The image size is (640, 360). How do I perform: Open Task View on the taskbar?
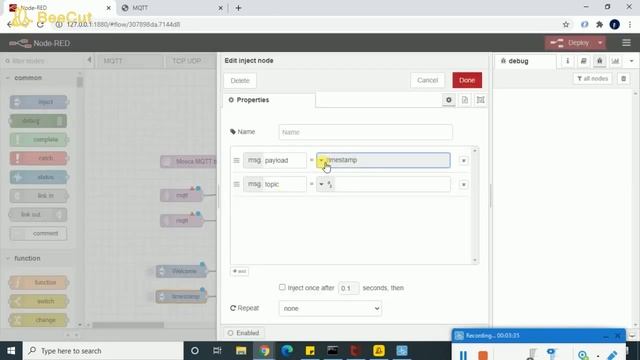coord(217,351)
